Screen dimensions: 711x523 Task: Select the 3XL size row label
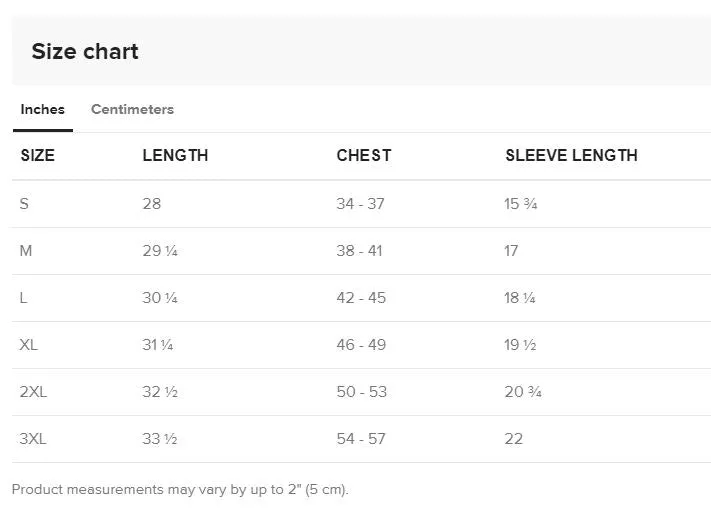click(x=33, y=439)
